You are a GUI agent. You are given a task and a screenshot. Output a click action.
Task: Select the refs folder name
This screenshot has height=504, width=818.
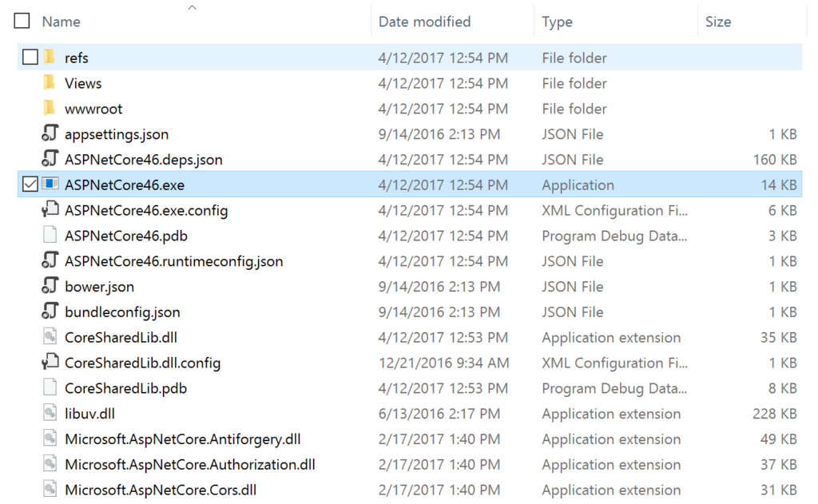click(76, 58)
